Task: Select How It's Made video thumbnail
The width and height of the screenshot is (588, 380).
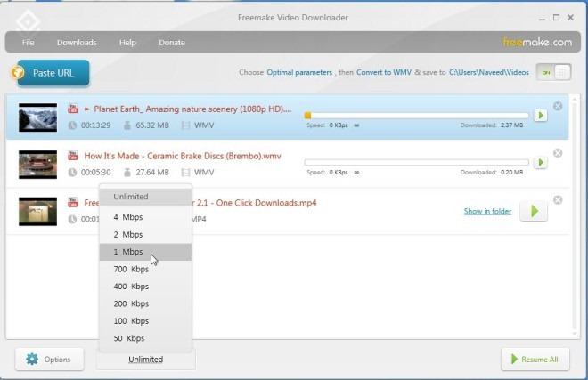Action: pos(38,165)
